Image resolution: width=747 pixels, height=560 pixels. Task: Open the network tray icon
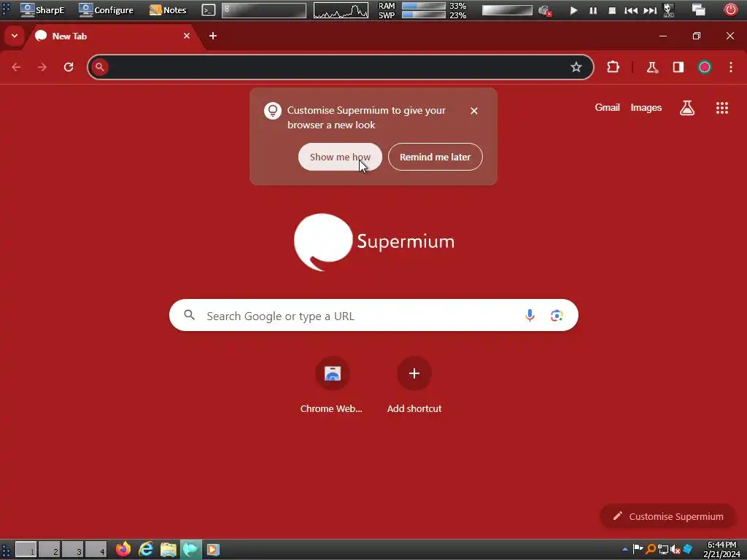[x=662, y=550]
